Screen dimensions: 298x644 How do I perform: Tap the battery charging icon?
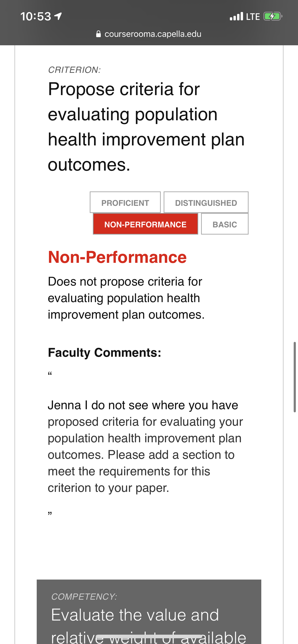pyautogui.click(x=273, y=17)
